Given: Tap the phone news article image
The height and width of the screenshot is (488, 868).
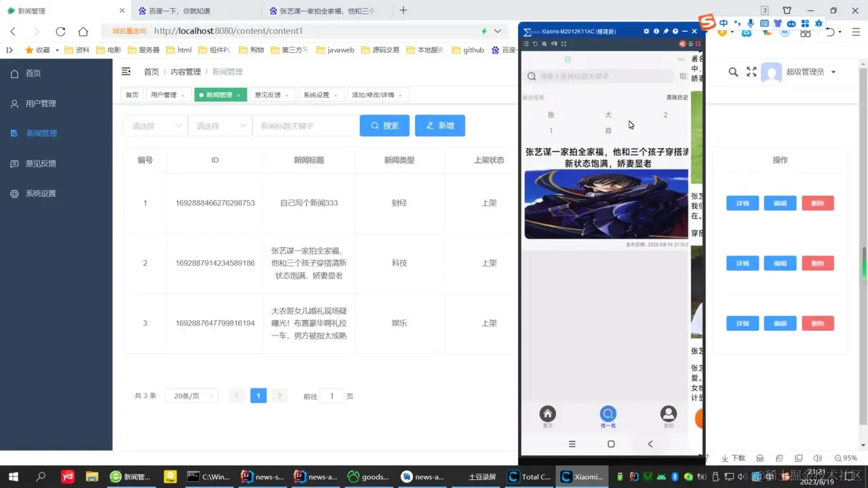Looking at the screenshot, I should point(606,204).
